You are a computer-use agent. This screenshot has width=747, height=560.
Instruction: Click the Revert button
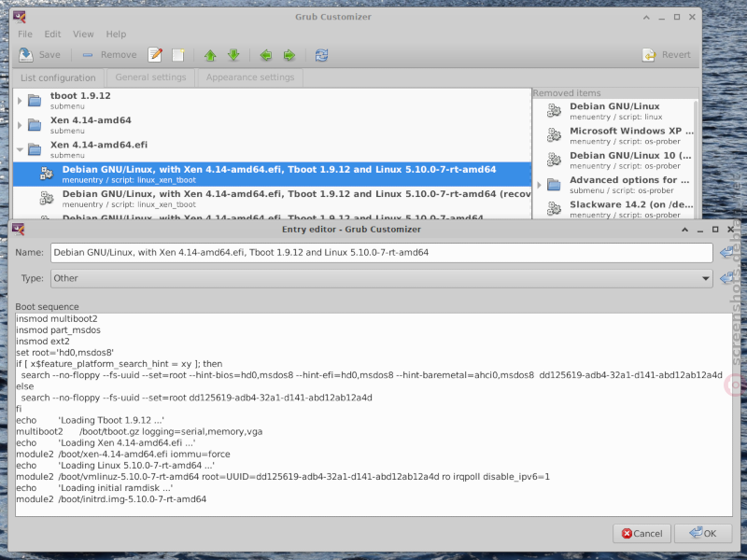pos(667,55)
